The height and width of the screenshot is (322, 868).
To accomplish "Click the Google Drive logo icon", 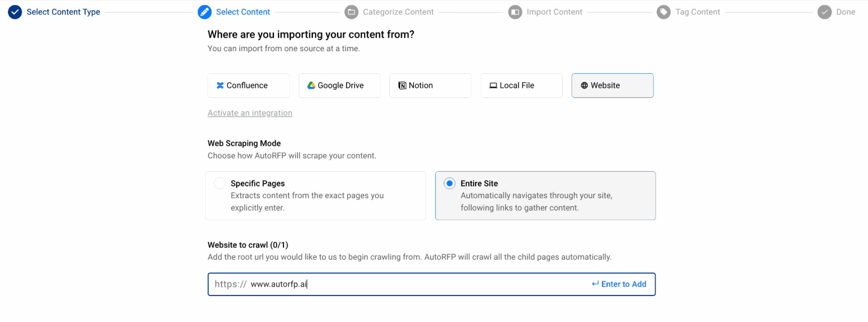I will pyautogui.click(x=311, y=86).
